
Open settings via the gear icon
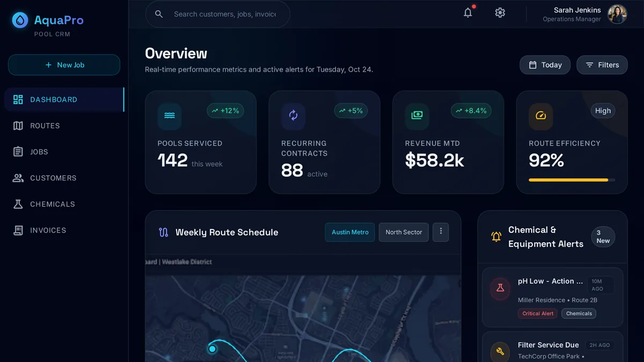pos(500,13)
